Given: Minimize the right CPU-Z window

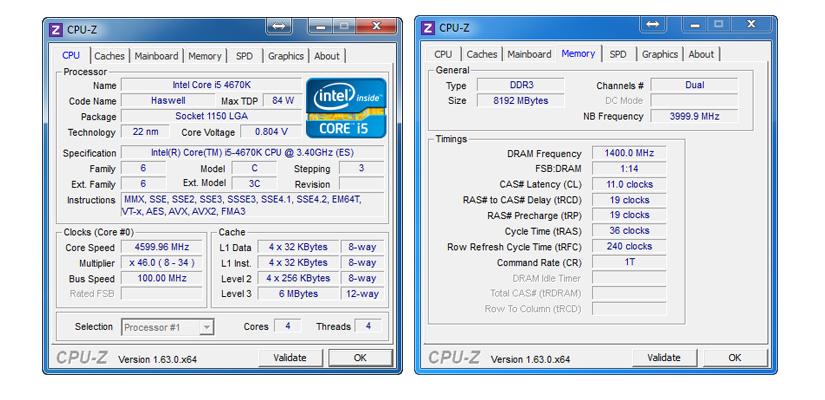Looking at the screenshot, I should pyautogui.click(x=693, y=24).
